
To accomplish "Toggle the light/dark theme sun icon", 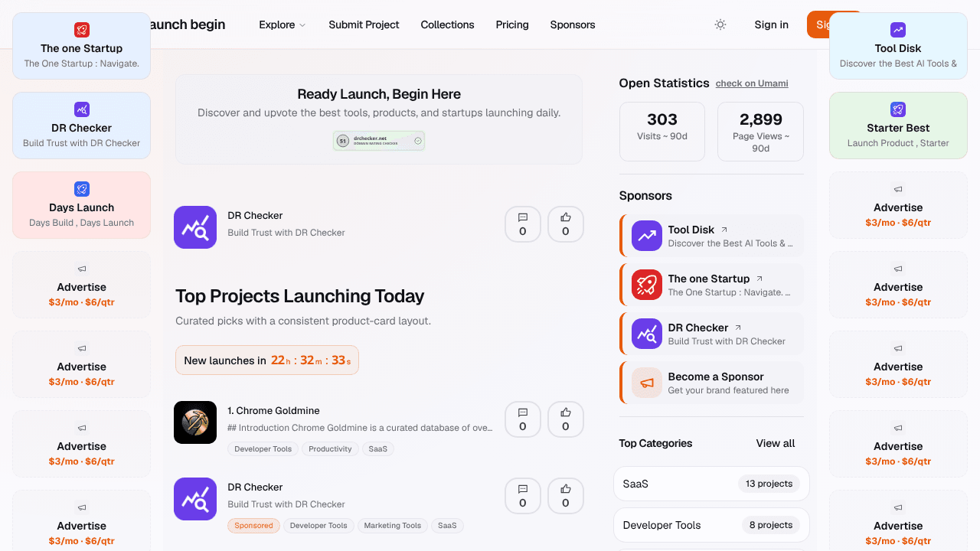I will [x=720, y=24].
